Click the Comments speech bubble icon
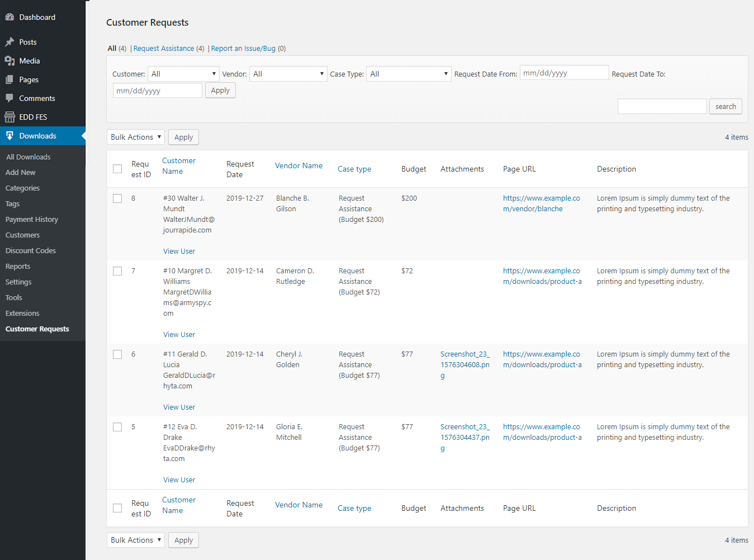Image resolution: width=754 pixels, height=560 pixels. pyautogui.click(x=10, y=98)
